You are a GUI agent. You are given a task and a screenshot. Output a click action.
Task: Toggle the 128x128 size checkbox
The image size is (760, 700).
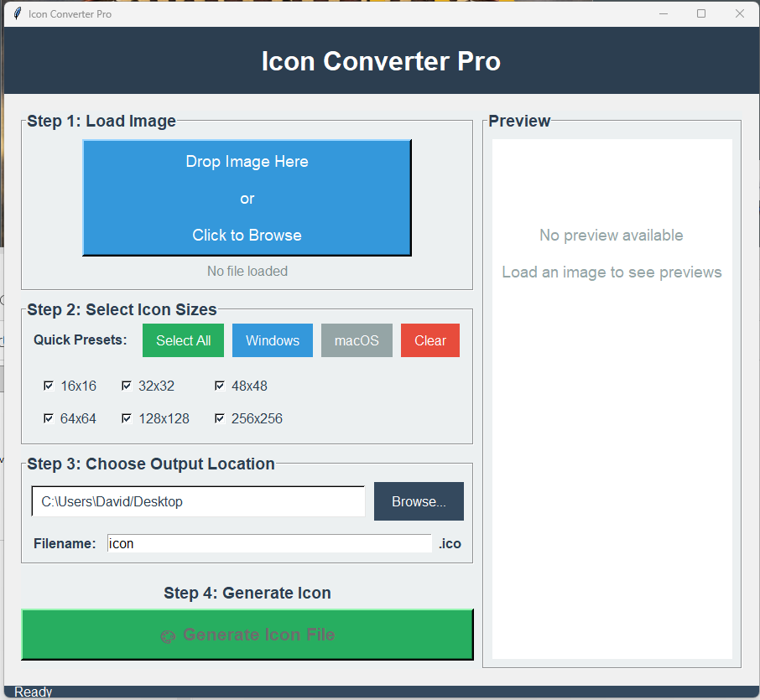127,417
